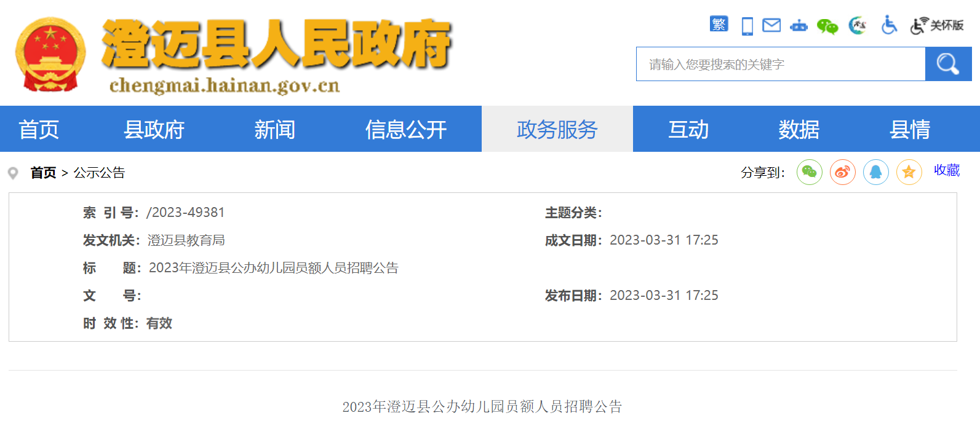Share article to QQ penguin icon
This screenshot has height=421, width=980.
[x=876, y=172]
